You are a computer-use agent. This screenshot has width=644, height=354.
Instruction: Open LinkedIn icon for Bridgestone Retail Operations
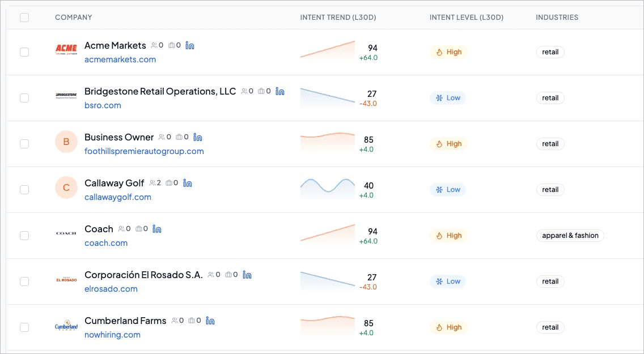279,92
